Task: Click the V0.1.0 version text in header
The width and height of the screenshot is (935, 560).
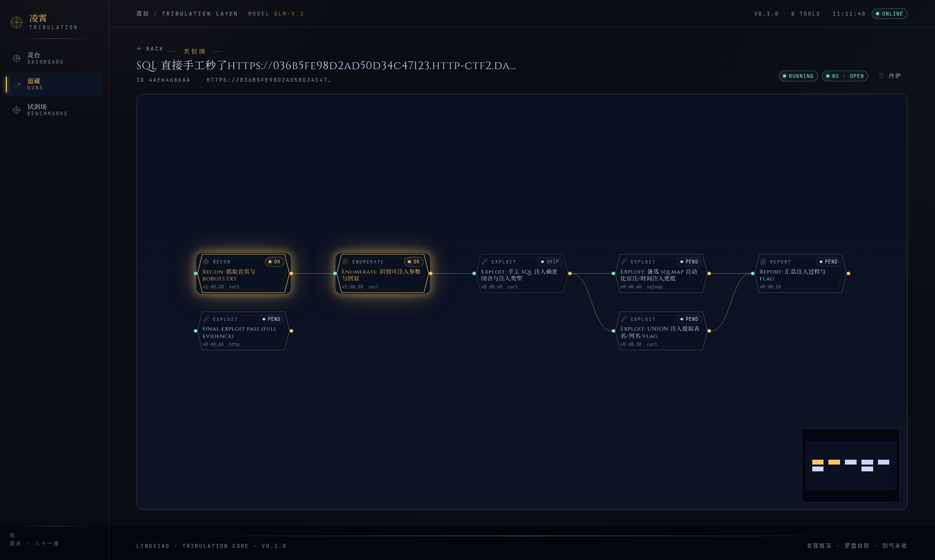Action: tap(767, 14)
